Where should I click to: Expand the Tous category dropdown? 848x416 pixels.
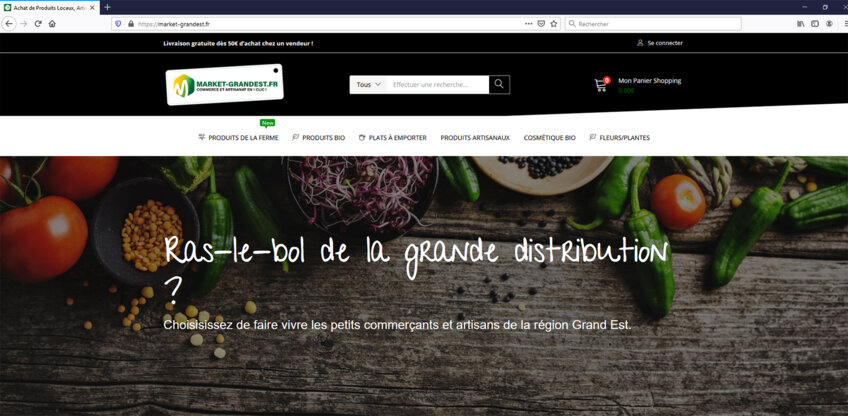(x=368, y=85)
